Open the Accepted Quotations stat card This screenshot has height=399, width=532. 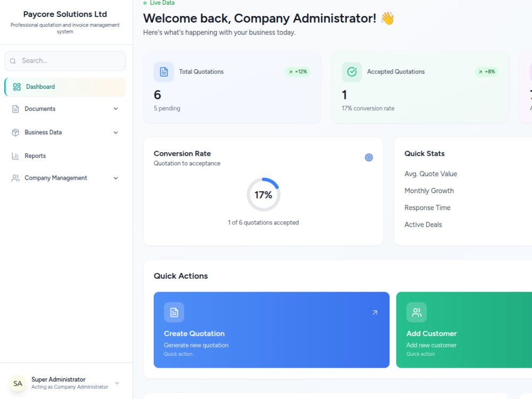[x=420, y=87]
